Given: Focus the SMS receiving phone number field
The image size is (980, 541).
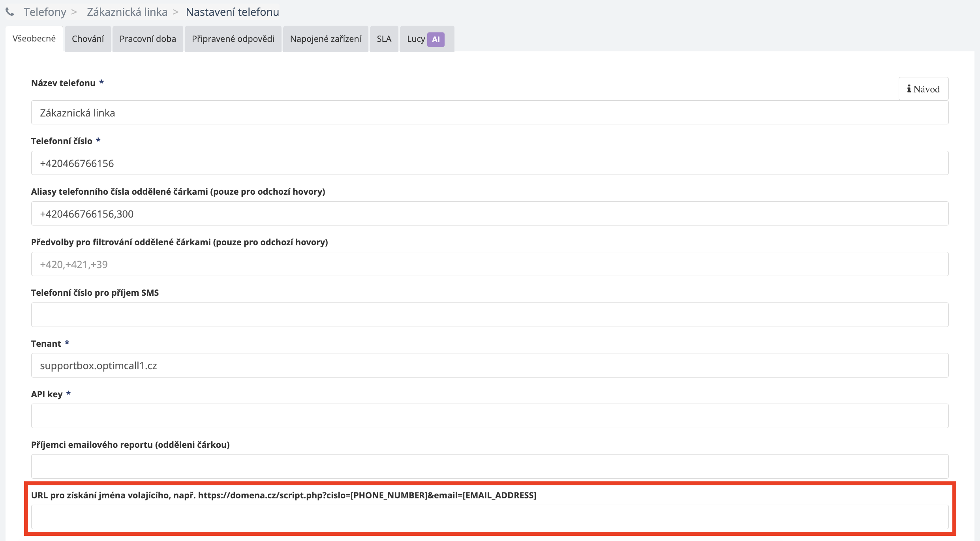Looking at the screenshot, I should pos(490,315).
